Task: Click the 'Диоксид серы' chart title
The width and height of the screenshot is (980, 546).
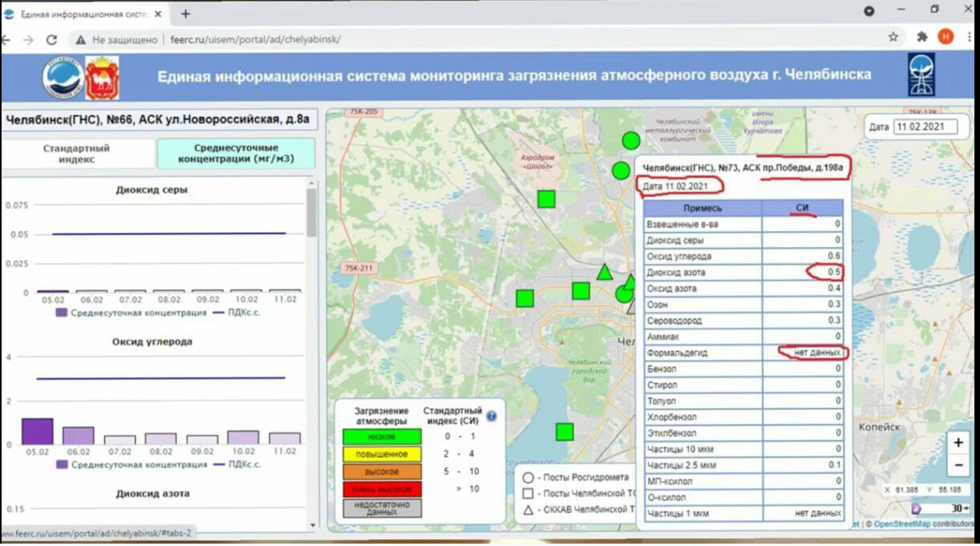Action: [x=152, y=190]
